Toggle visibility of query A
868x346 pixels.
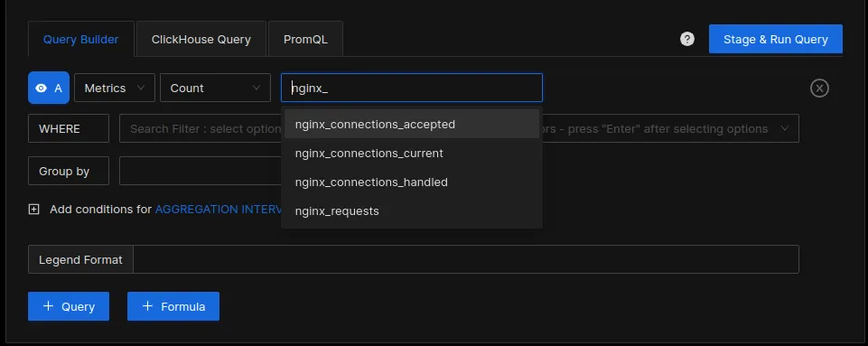[x=48, y=88]
